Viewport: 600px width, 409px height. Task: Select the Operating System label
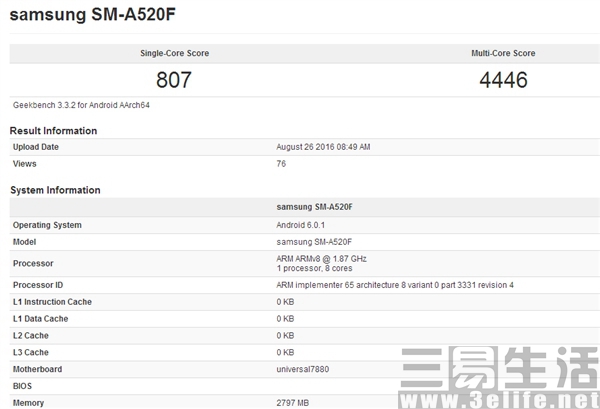point(47,225)
